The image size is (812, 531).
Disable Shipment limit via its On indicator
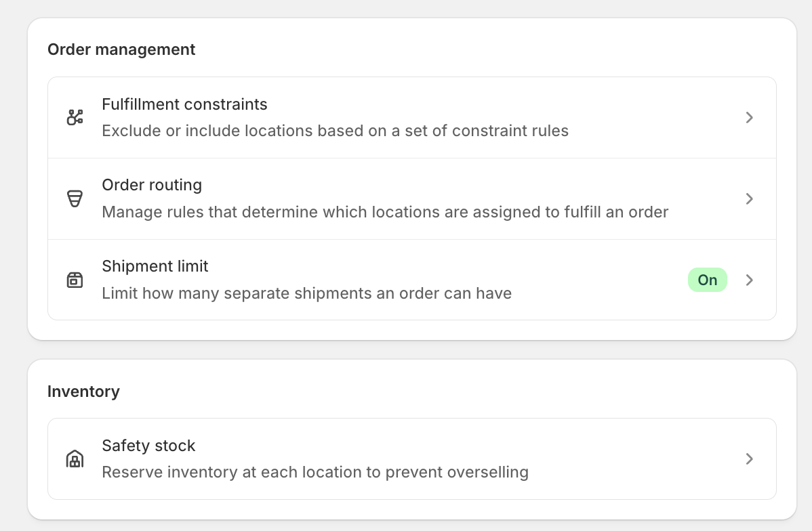pyautogui.click(x=707, y=280)
